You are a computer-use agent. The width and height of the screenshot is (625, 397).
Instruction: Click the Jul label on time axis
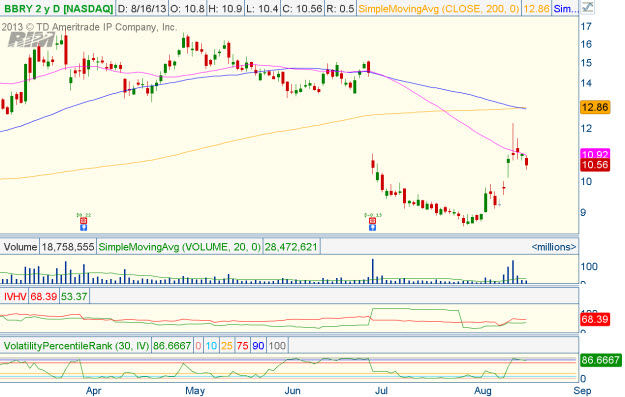pyautogui.click(x=381, y=391)
